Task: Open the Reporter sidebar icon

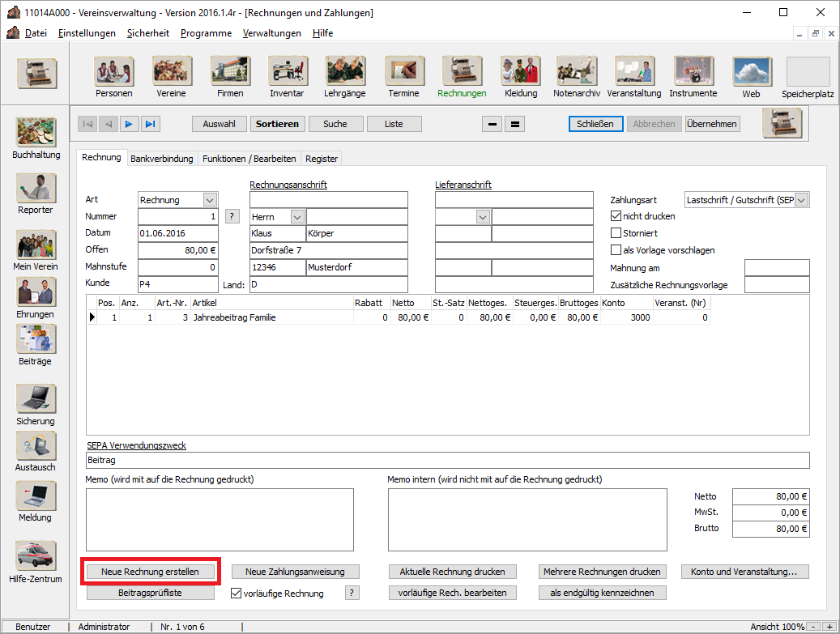Action: click(36, 188)
